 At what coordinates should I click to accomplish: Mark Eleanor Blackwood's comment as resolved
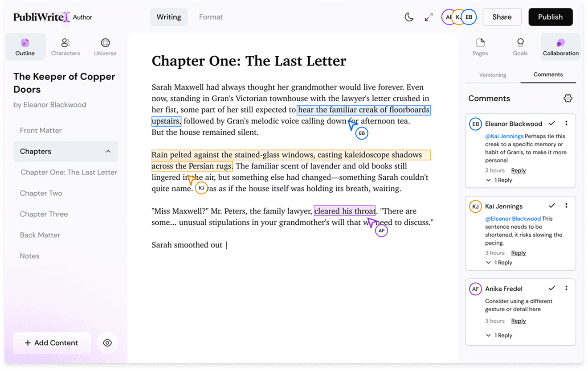click(x=552, y=123)
